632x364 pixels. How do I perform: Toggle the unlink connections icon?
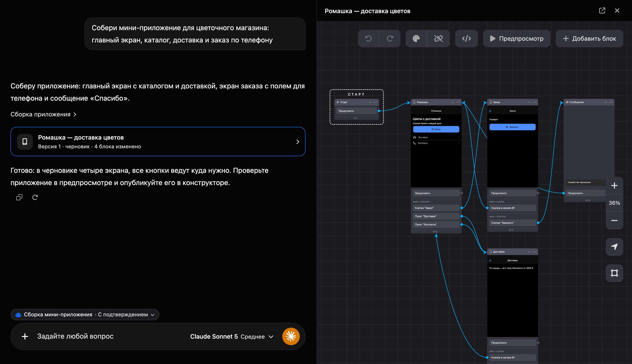pyautogui.click(x=438, y=38)
